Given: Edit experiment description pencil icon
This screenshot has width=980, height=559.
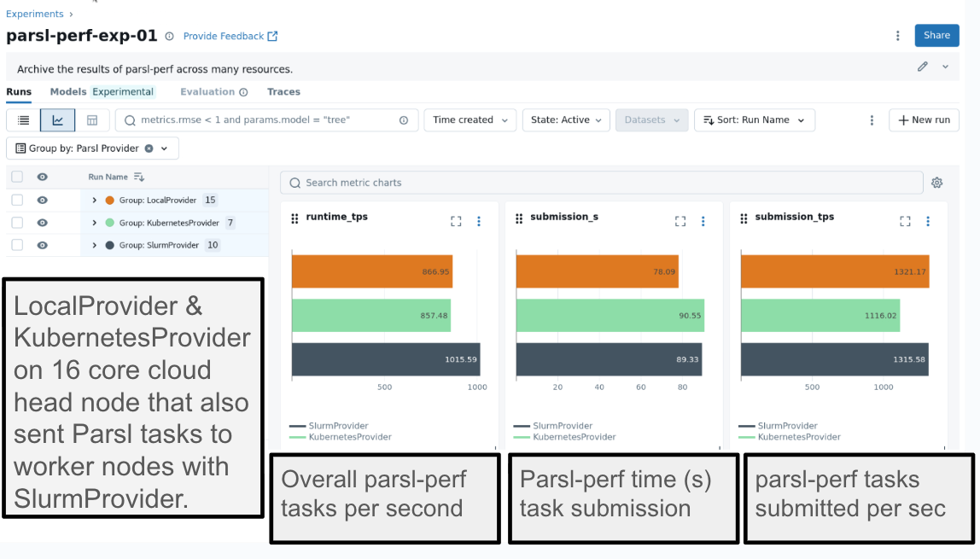Looking at the screenshot, I should coord(923,67).
